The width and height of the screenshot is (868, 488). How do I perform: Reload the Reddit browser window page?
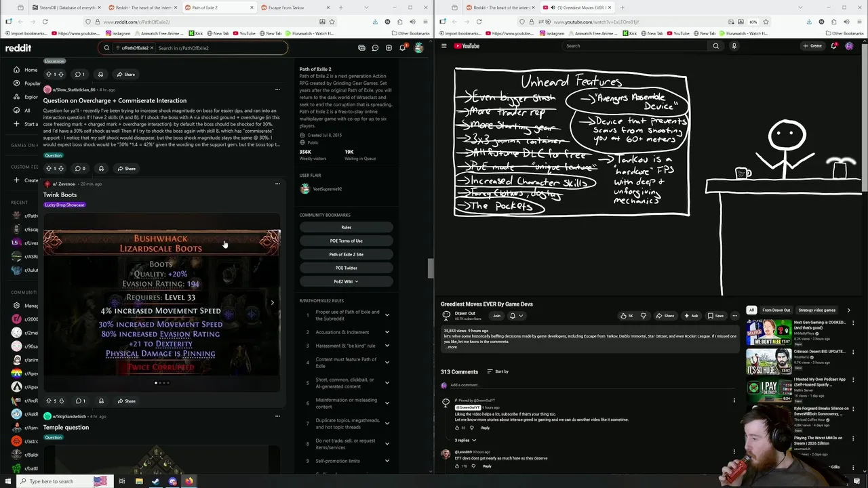(x=45, y=22)
